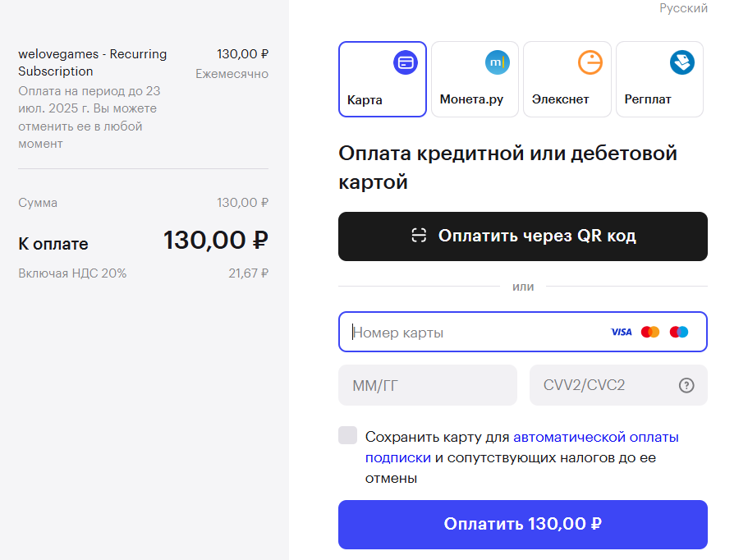Click the Оплатить через QR код button
This screenshot has width=748, height=560.
pos(523,236)
